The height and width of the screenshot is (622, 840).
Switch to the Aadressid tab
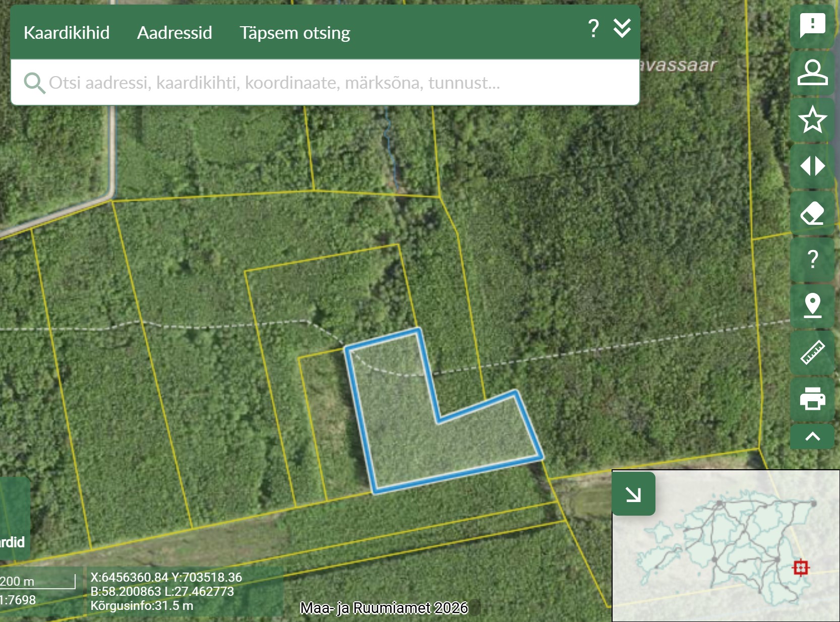point(174,33)
